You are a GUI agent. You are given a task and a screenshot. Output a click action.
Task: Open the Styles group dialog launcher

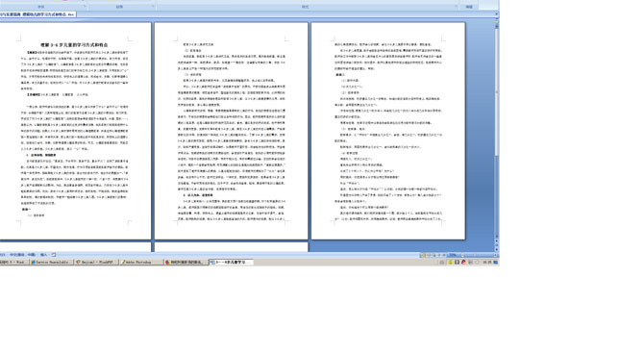pyautogui.click(x=456, y=7)
